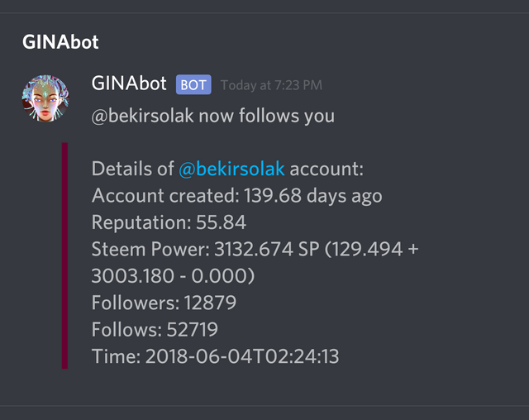Click the blue BOT badge
This screenshot has width=529, height=420.
[193, 84]
